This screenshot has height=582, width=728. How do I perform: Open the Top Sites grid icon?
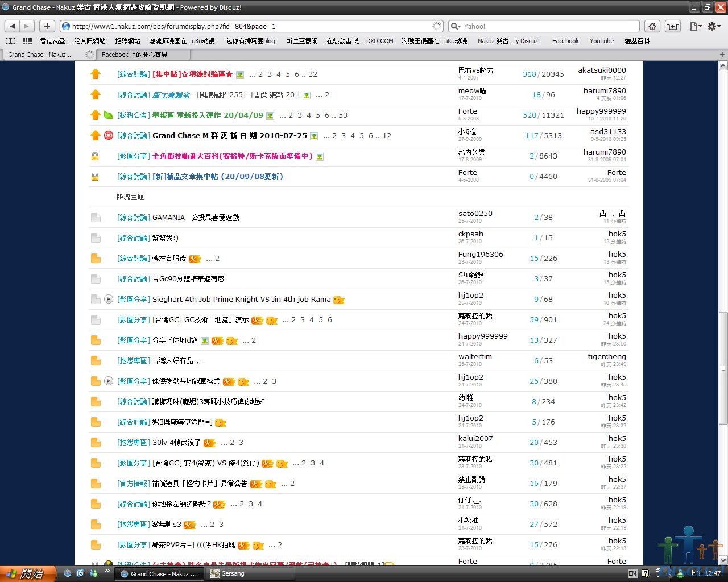click(27, 41)
